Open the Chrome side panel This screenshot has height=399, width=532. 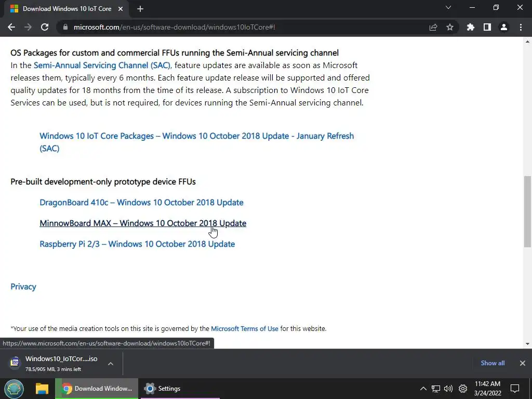tap(487, 27)
